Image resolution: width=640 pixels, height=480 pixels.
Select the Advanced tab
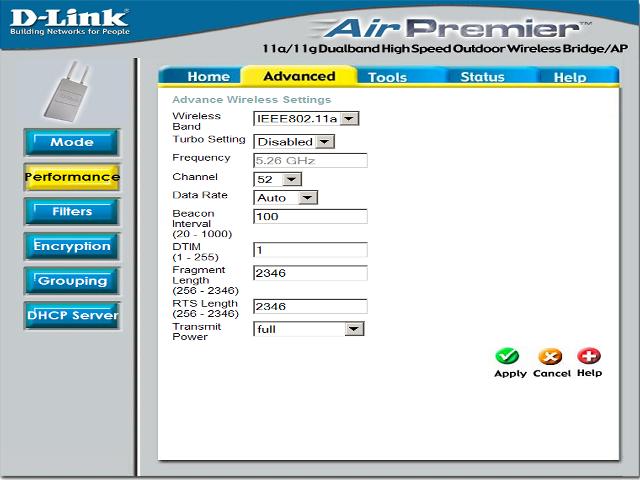point(299,76)
